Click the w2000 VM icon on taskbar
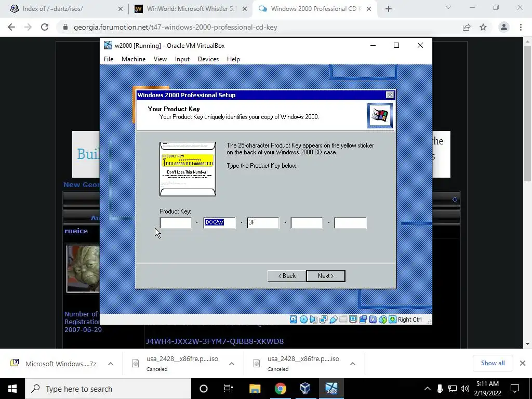532x399 pixels. click(331, 389)
